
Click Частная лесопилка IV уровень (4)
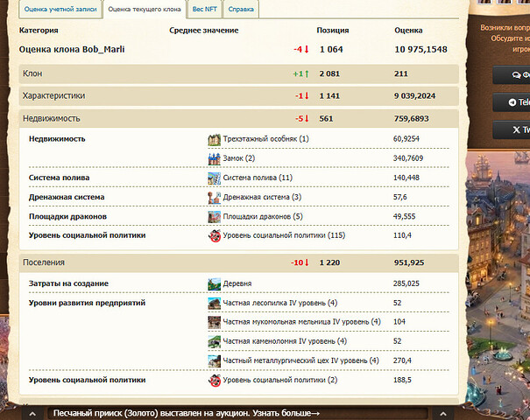[280, 303]
